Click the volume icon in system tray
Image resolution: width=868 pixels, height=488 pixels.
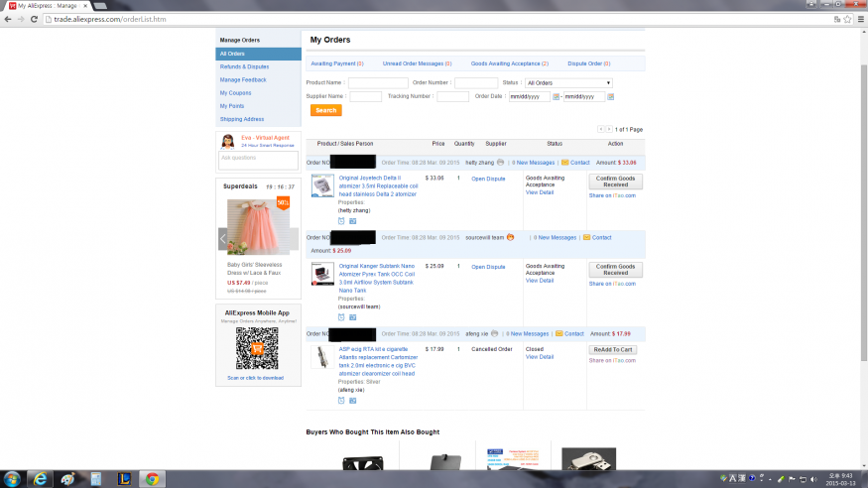813,479
